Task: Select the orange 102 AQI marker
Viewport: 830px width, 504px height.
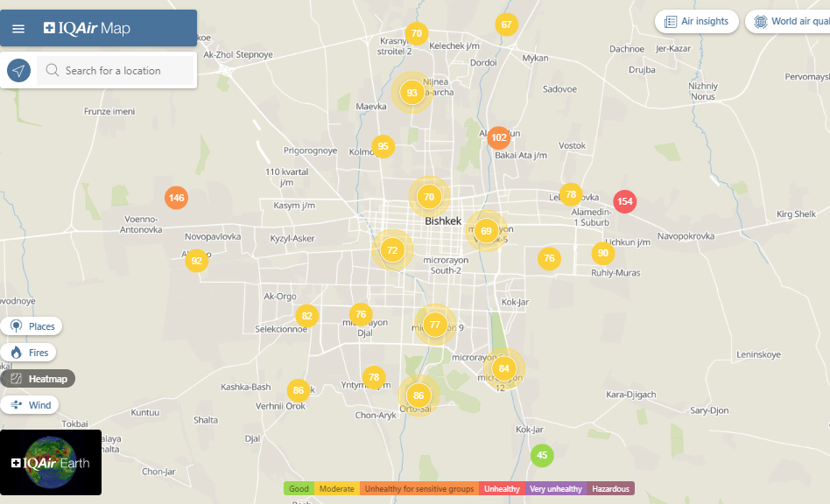Action: pos(499,137)
